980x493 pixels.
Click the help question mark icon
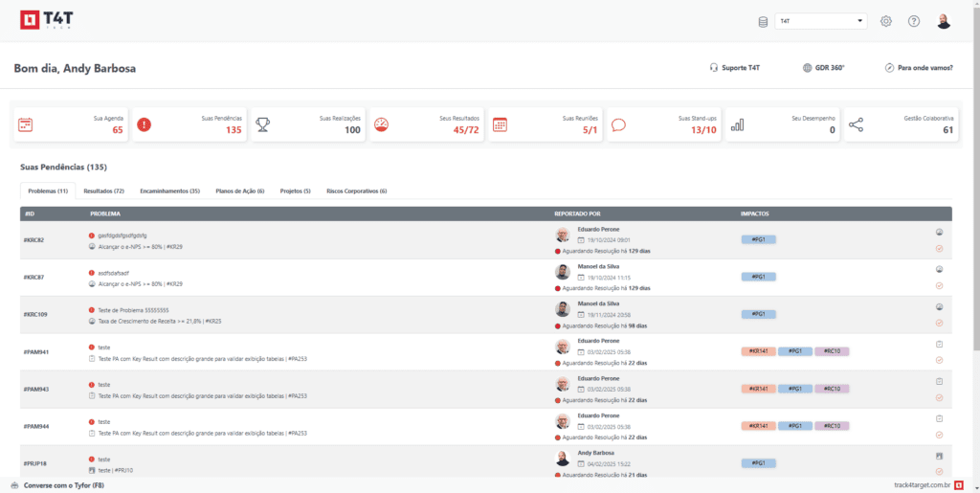pos(914,21)
